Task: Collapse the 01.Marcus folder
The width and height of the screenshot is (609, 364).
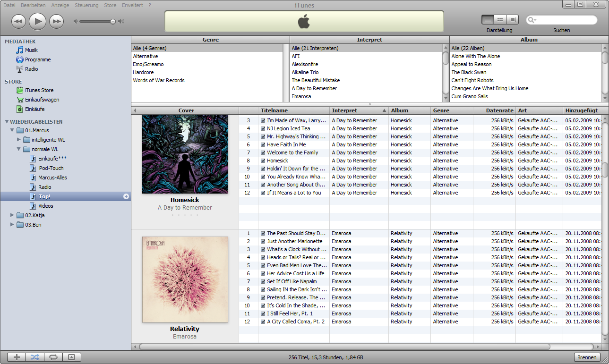Action: 12,130
